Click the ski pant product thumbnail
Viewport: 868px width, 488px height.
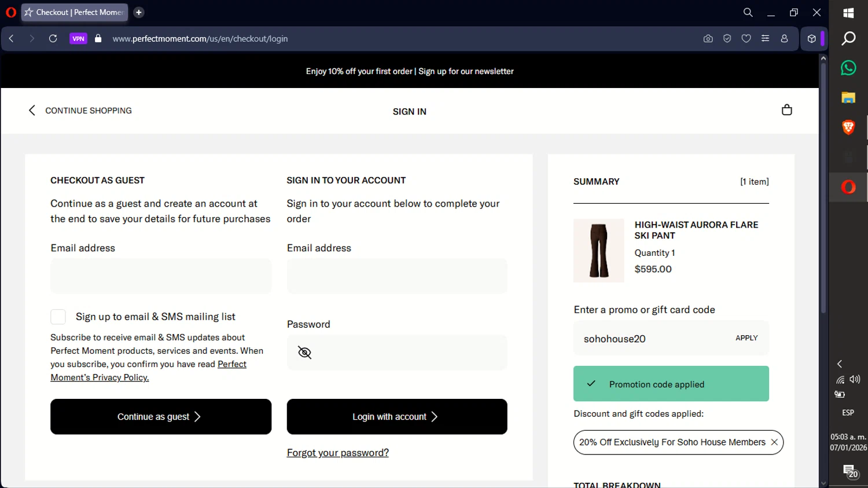tap(599, 251)
